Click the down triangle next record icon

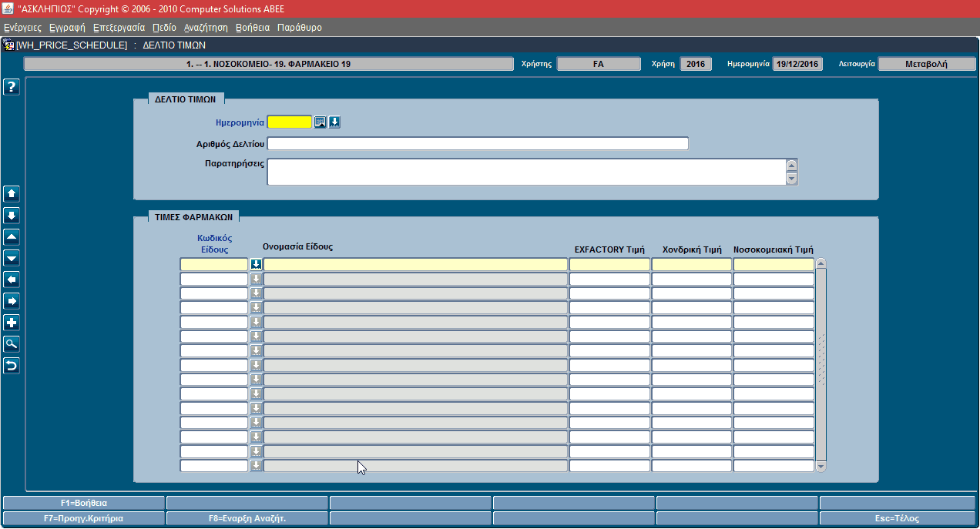(x=12, y=258)
